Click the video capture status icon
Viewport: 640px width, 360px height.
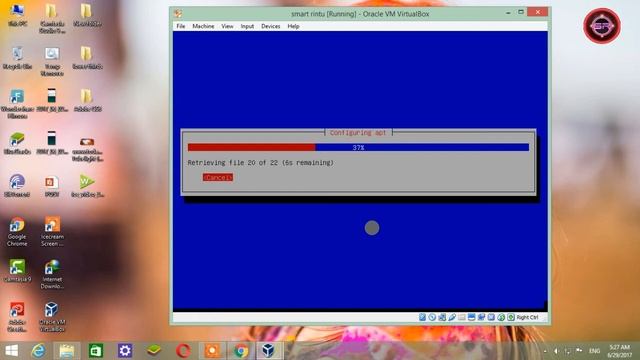pyautogui.click(x=481, y=317)
